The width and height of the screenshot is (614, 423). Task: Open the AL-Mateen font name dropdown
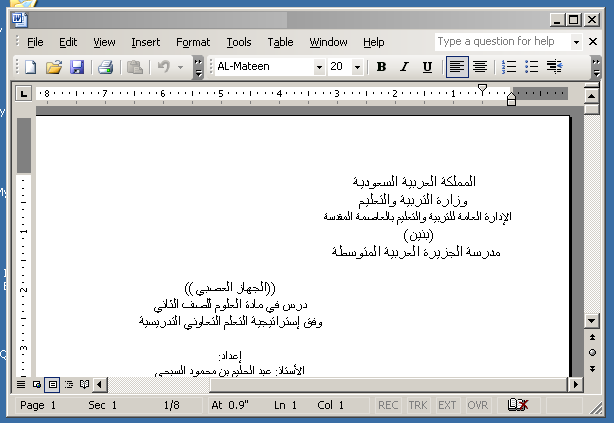click(x=320, y=67)
